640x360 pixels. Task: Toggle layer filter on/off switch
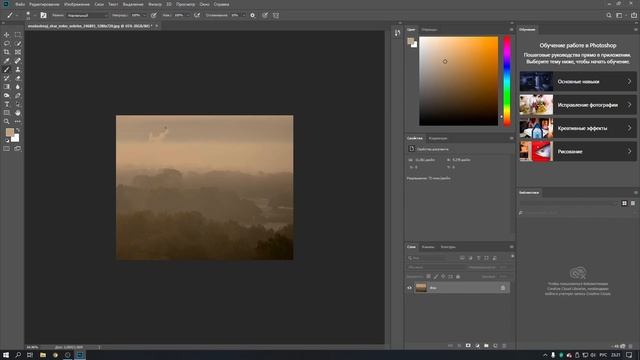coord(512,257)
